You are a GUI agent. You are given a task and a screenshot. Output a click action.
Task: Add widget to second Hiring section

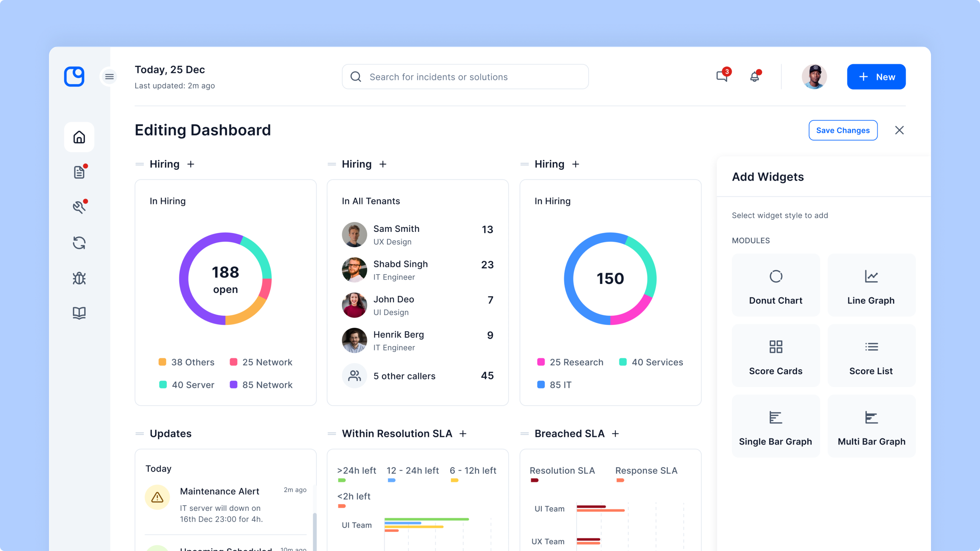[x=383, y=164]
